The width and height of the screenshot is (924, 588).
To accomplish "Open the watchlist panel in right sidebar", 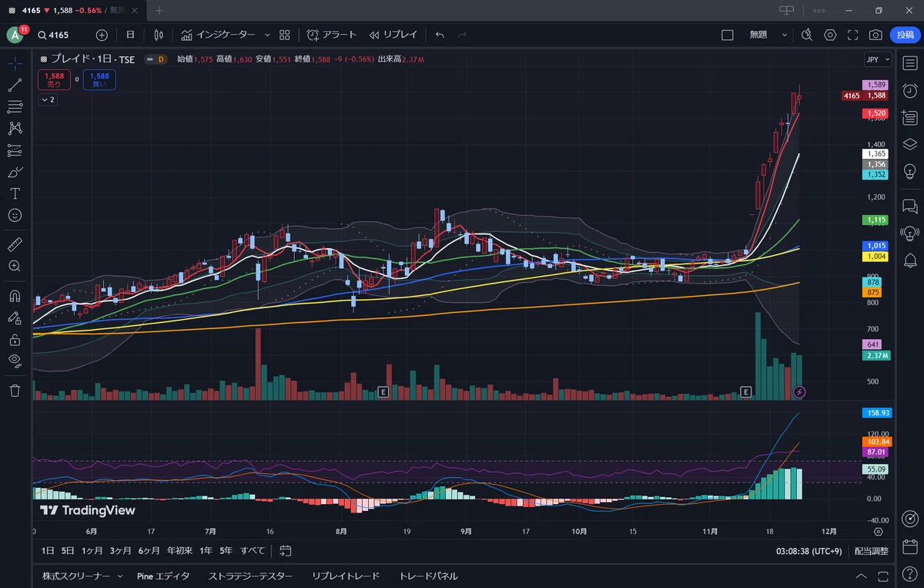I will click(x=909, y=63).
